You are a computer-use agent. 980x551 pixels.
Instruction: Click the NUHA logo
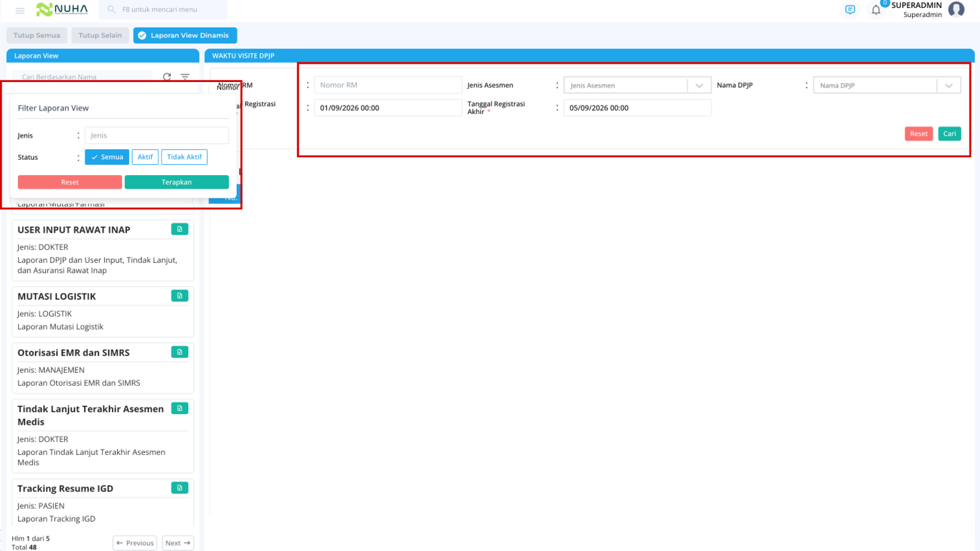pos(62,9)
